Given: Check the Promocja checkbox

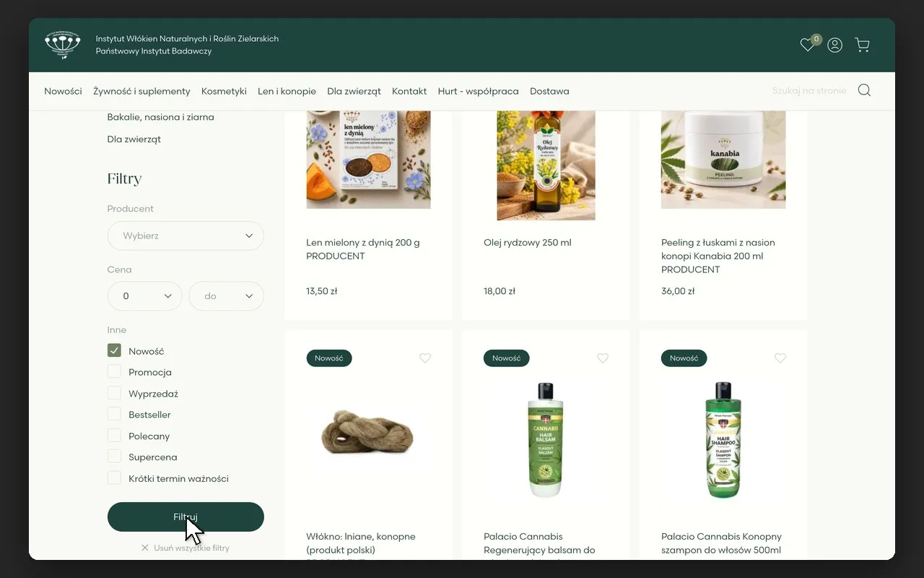Looking at the screenshot, I should click(114, 371).
